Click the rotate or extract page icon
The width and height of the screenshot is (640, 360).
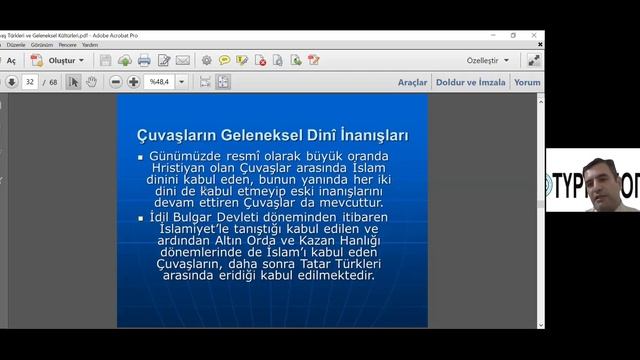tap(278, 60)
